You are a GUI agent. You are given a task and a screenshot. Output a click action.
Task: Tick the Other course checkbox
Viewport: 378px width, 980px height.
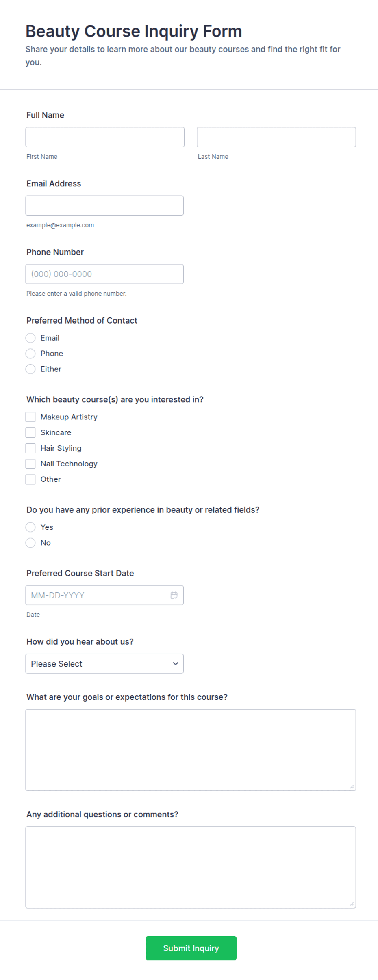30,479
